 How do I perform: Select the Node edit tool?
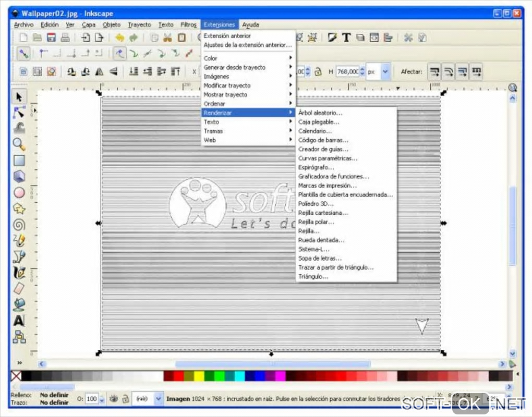(19, 112)
